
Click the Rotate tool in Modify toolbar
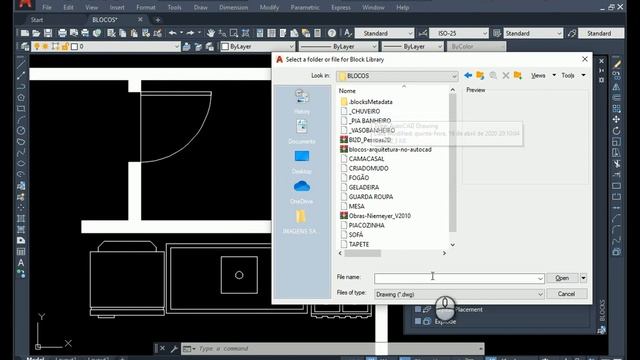[616, 131]
